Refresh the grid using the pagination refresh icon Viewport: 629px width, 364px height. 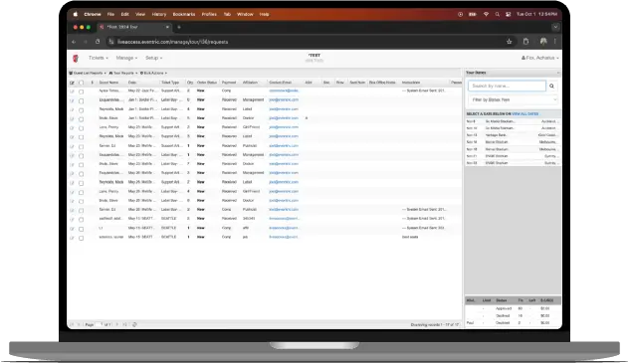pos(134,324)
